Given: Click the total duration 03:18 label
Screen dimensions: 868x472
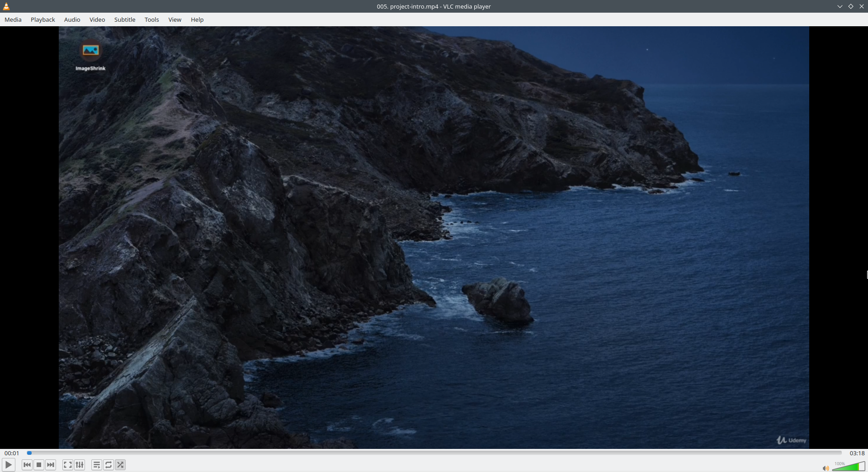Looking at the screenshot, I should [x=857, y=453].
